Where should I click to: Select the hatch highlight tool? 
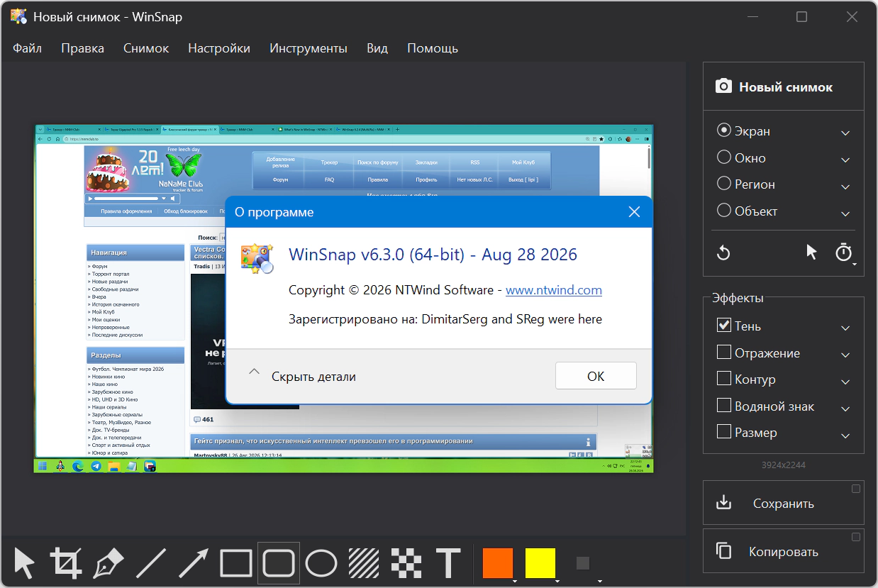point(364,563)
